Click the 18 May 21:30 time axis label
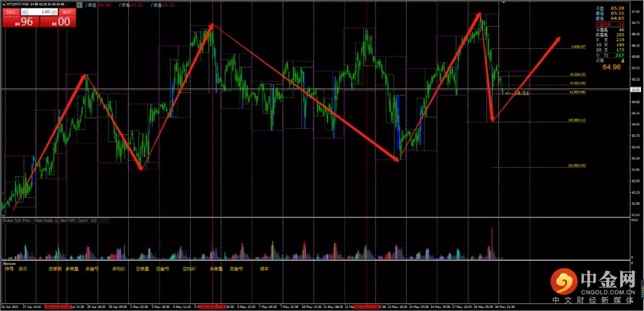Viewport: 644px width, 311px height. click(x=506, y=307)
